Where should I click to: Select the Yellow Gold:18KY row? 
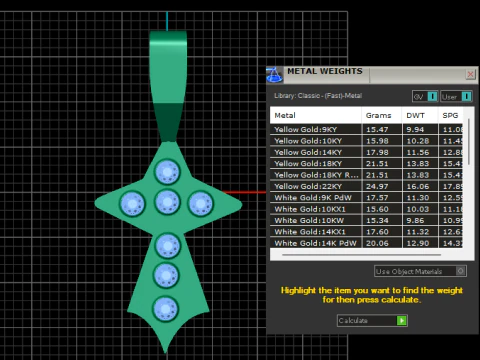[367, 164]
